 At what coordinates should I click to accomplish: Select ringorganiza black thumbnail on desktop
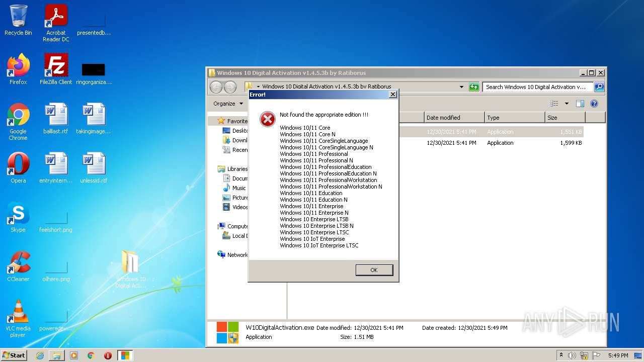click(94, 73)
